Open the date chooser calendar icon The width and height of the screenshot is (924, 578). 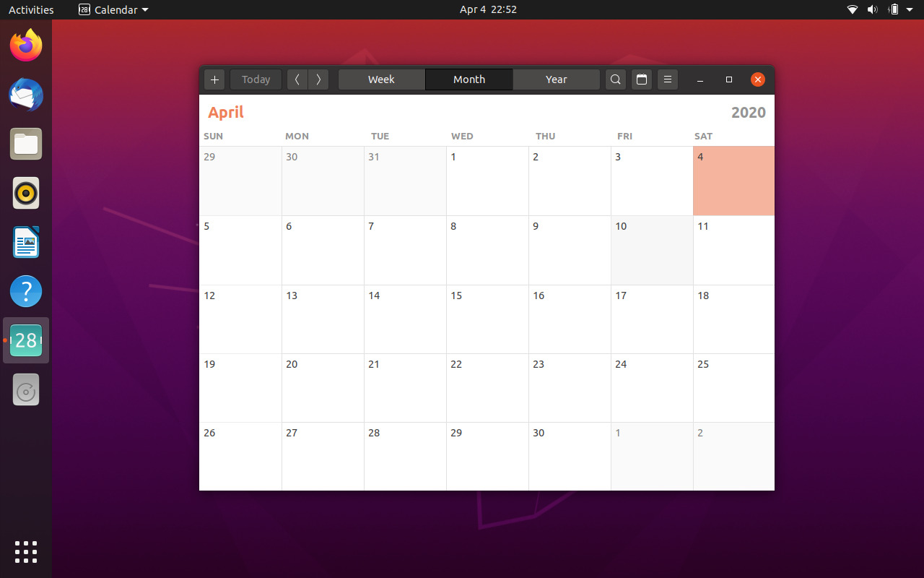click(641, 79)
